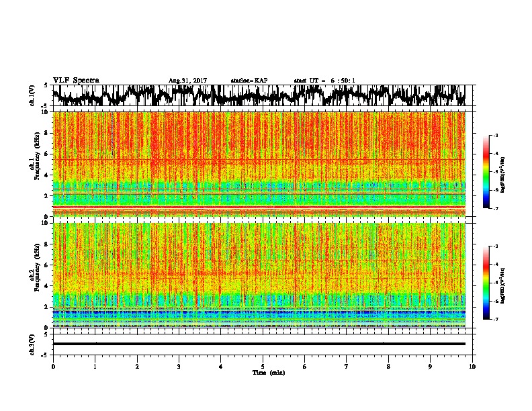Click inside the ch.2 spectrogram panel
This screenshot has width=532, height=411.
tap(259, 275)
